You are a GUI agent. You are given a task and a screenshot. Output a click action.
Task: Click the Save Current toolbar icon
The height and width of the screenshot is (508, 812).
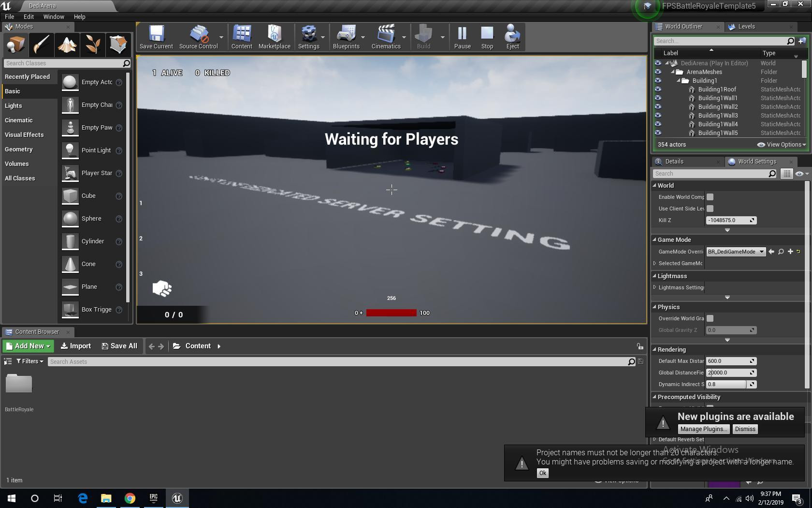[156, 37]
